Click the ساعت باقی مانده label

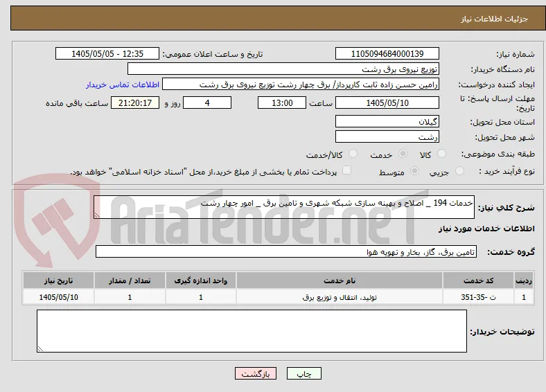(x=77, y=103)
